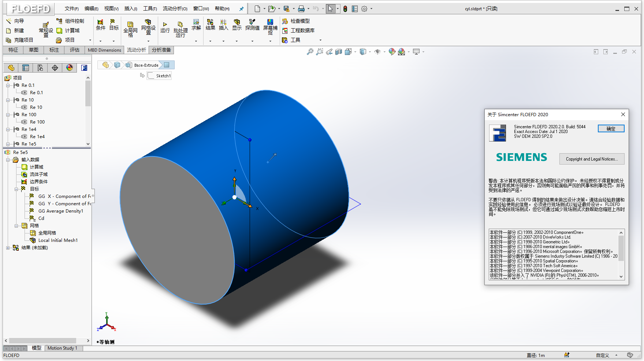Toggle visibility eye for Re 100

click(x=24, y=122)
